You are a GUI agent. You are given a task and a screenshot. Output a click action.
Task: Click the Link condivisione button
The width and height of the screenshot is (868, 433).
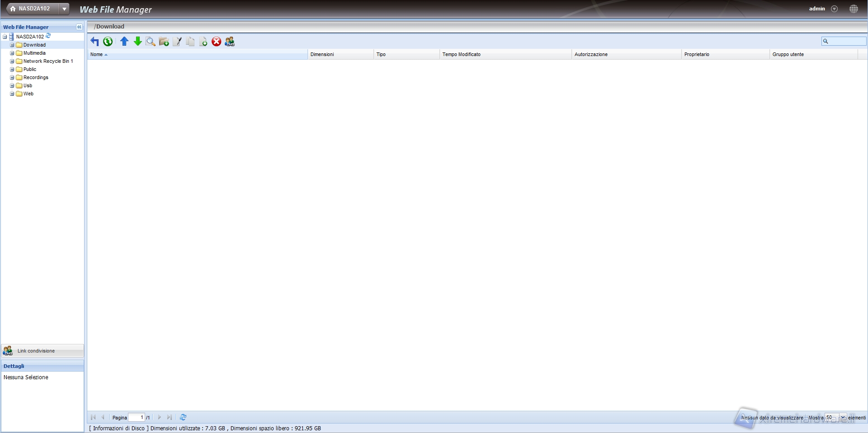coord(36,351)
